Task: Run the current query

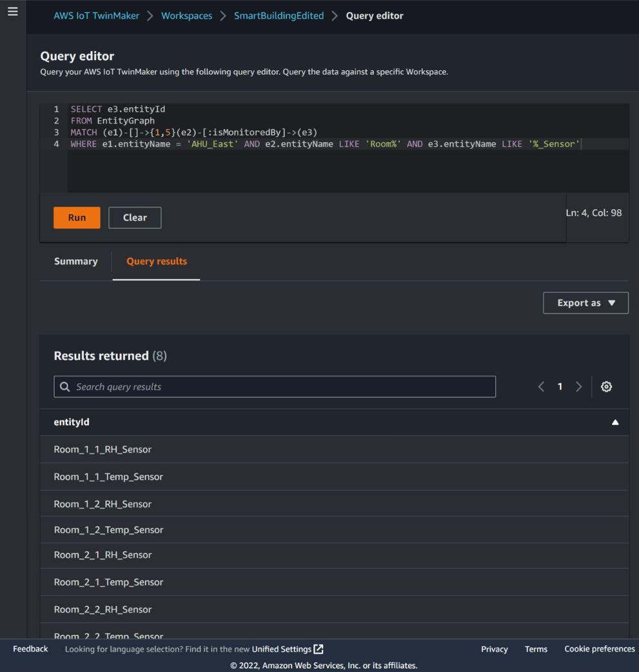Action: [x=77, y=217]
